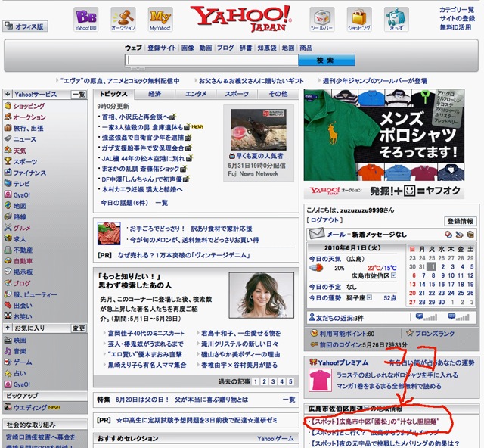484x448 pixels.
Task: Click 一覧 button in Yahoo!サービス header
Action: pos(79,94)
